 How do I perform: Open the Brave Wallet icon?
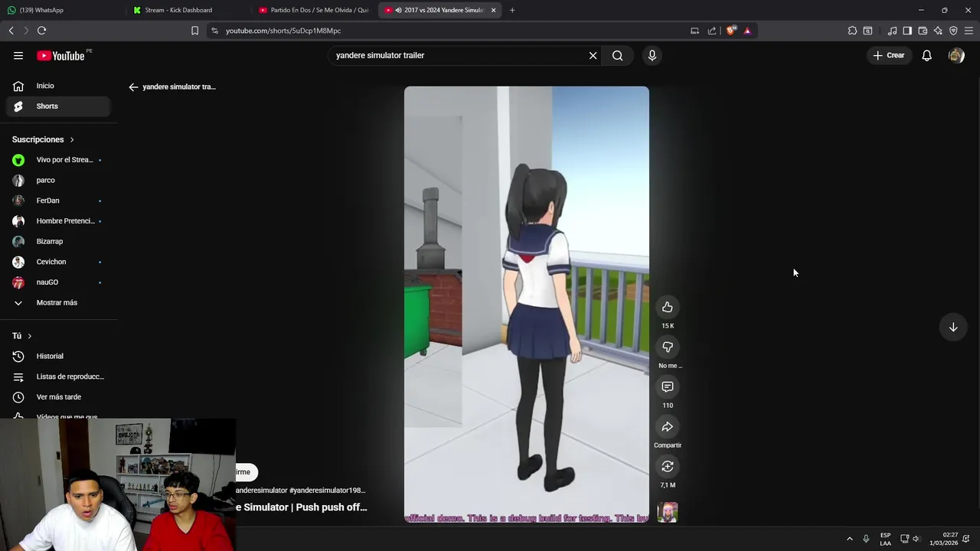[x=923, y=31]
